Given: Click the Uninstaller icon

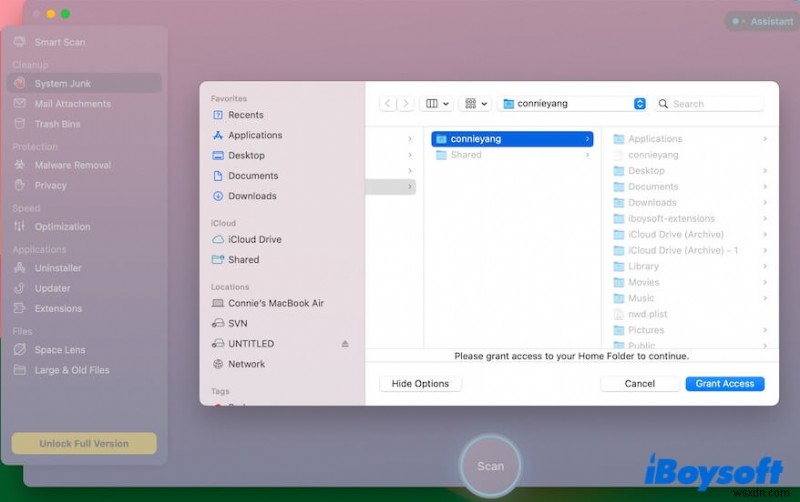Looking at the screenshot, I should pos(19,268).
